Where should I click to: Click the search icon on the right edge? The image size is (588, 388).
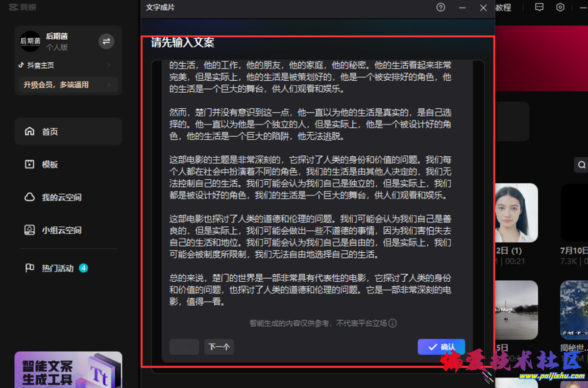(x=582, y=165)
